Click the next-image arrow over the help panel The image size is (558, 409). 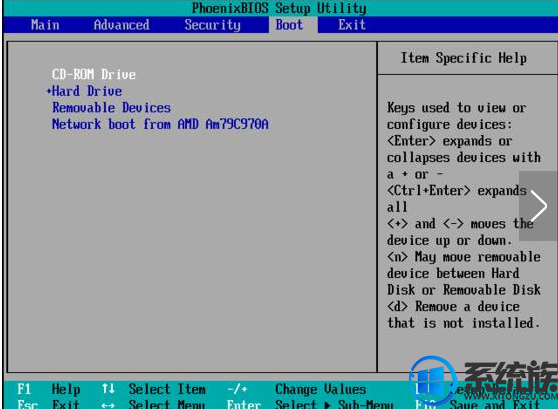coord(538,206)
